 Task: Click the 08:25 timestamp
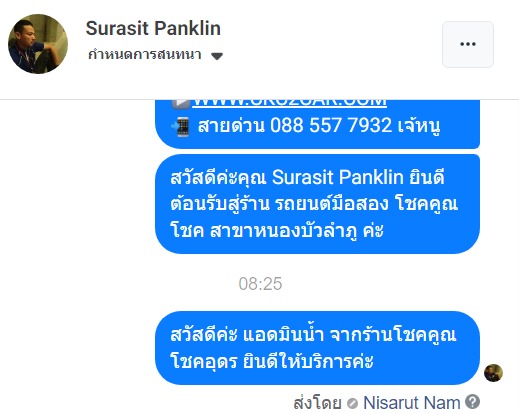point(260,284)
